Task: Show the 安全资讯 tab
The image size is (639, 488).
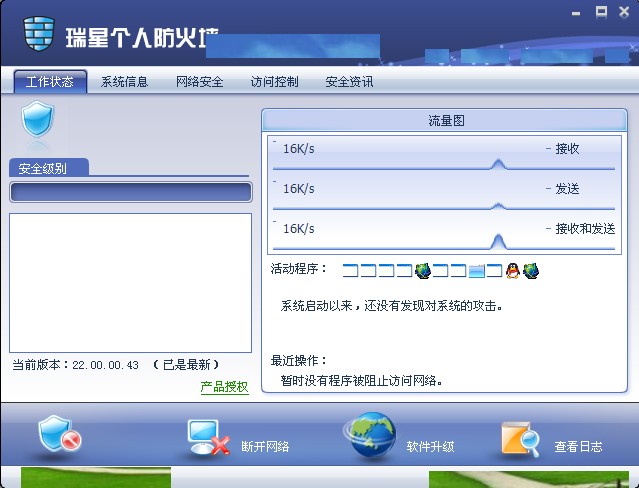Action: click(349, 82)
